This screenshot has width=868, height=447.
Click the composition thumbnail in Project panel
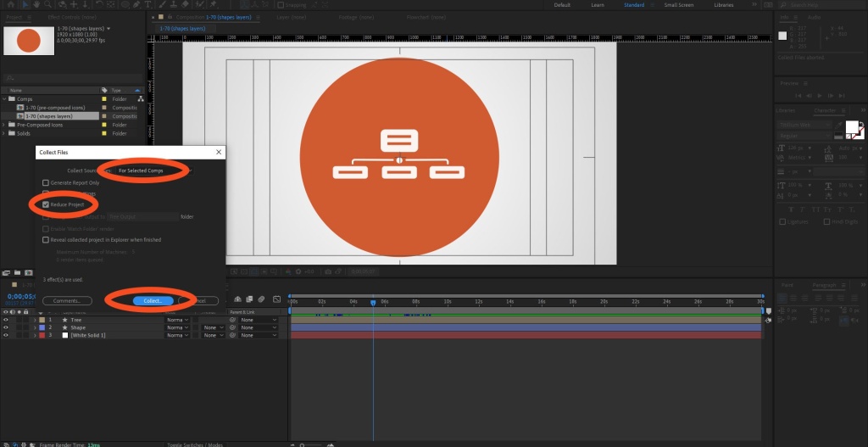click(29, 41)
